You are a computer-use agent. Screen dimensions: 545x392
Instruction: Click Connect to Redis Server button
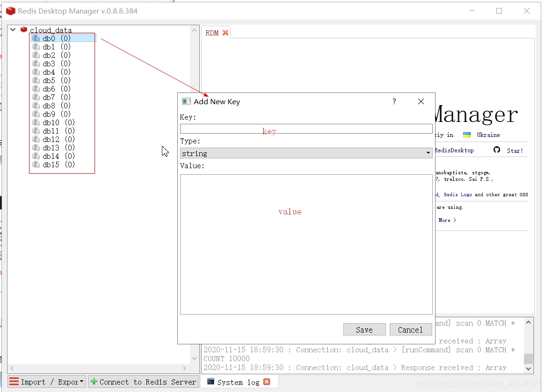[144, 382]
